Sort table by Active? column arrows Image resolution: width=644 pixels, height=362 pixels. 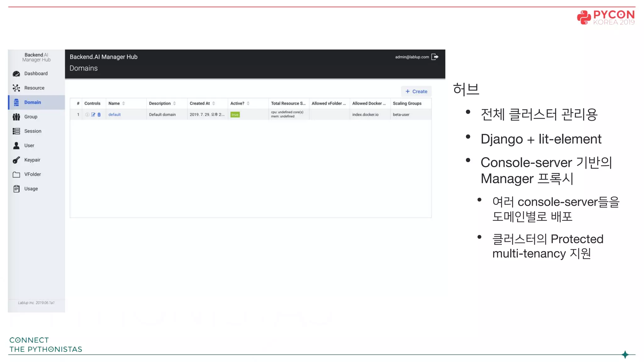(248, 103)
